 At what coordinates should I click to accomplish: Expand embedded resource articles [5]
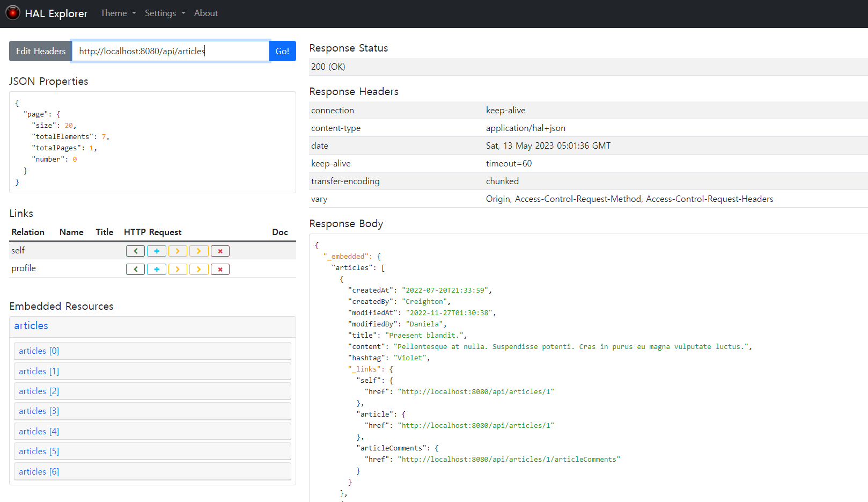[152, 451]
